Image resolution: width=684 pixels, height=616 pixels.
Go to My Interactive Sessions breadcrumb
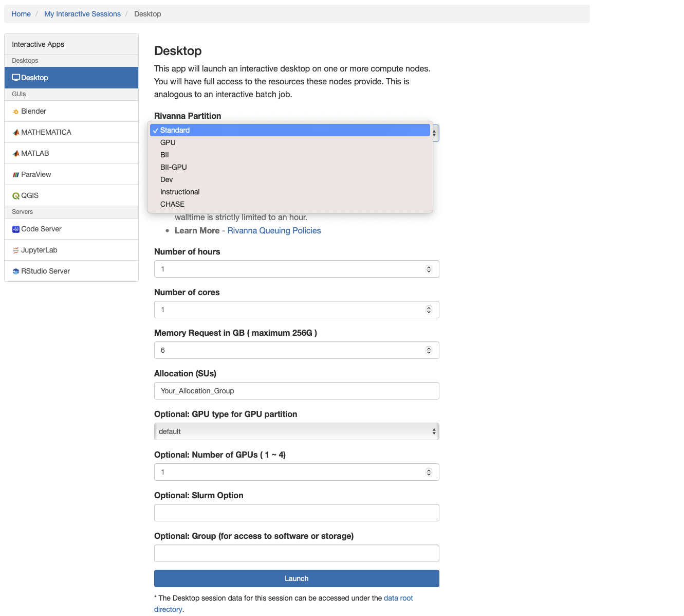[x=82, y=14]
